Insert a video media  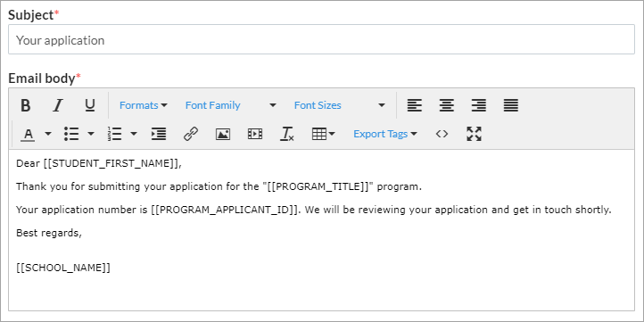coord(254,134)
